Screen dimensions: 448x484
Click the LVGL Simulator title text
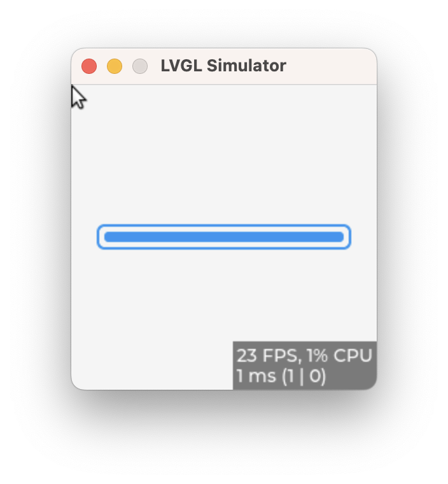point(223,66)
